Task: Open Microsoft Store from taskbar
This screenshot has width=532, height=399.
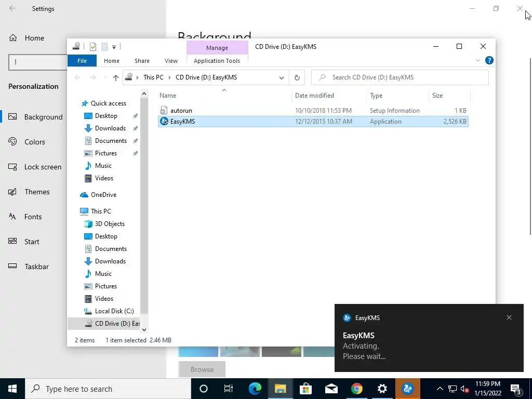Action: (x=305, y=389)
